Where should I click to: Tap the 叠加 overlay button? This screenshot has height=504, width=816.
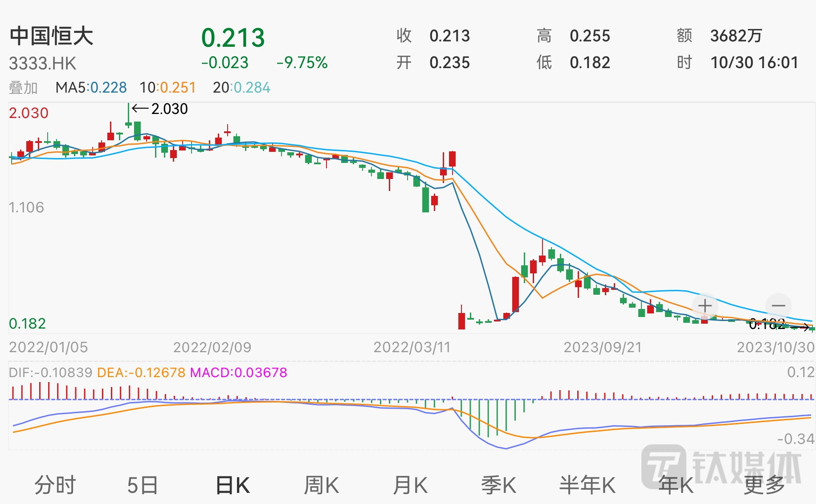[x=23, y=88]
